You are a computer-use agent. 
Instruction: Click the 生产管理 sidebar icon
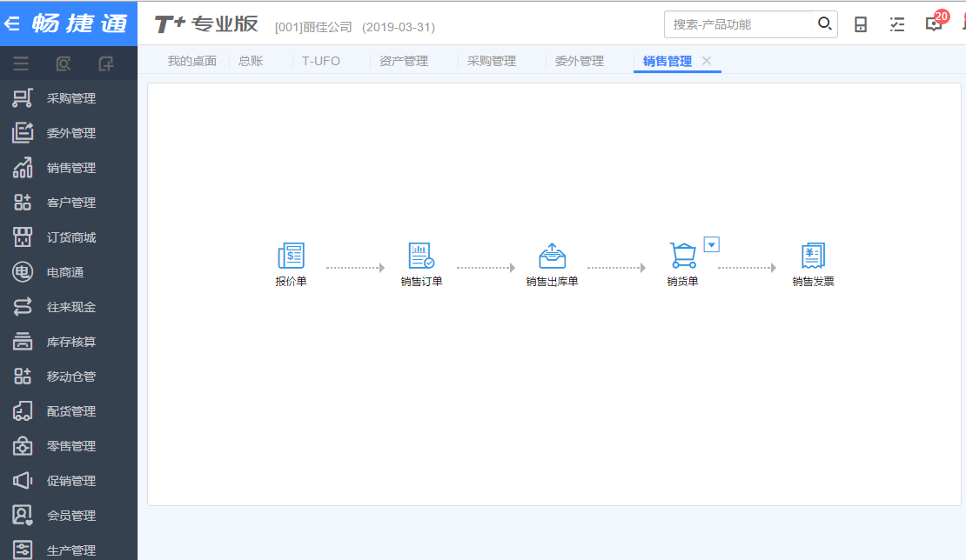[x=22, y=550]
